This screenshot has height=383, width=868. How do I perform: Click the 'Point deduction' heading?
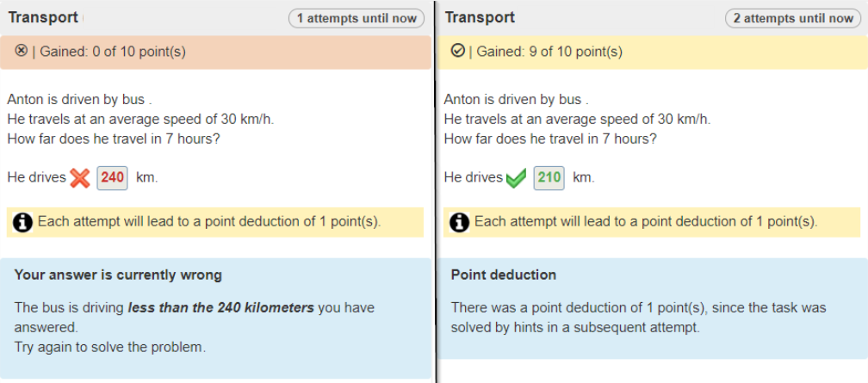pos(504,275)
